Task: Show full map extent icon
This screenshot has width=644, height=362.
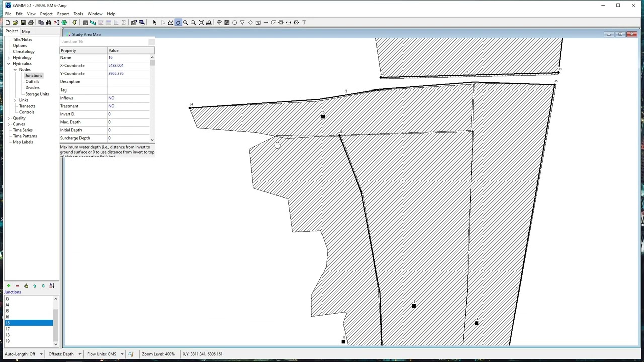Action: [x=201, y=22]
